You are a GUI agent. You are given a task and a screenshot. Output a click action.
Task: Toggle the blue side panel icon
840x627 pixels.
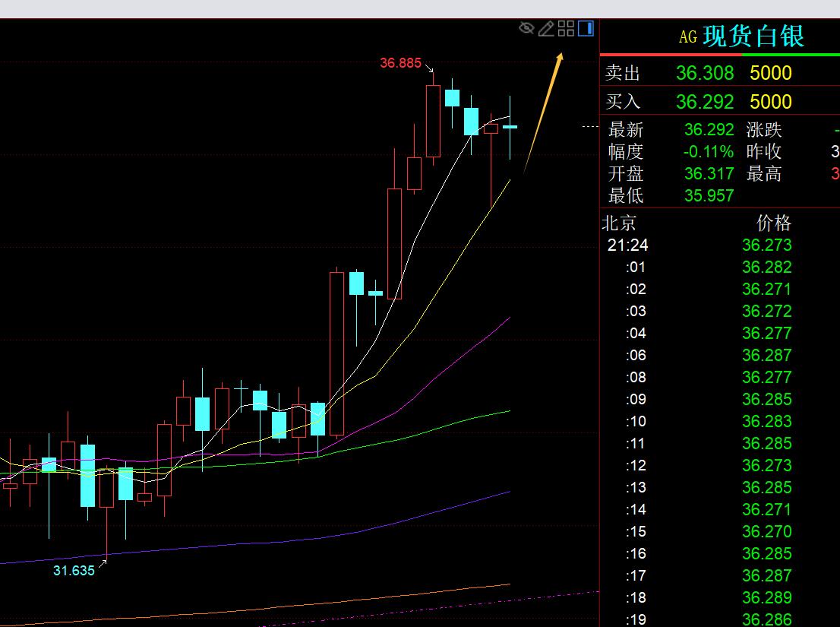pos(586,29)
